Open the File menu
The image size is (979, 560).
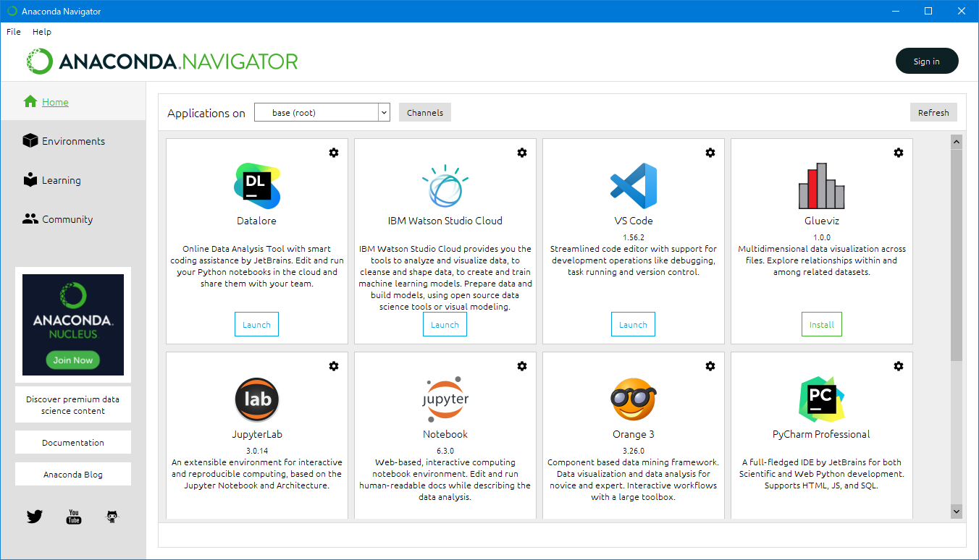click(x=13, y=31)
